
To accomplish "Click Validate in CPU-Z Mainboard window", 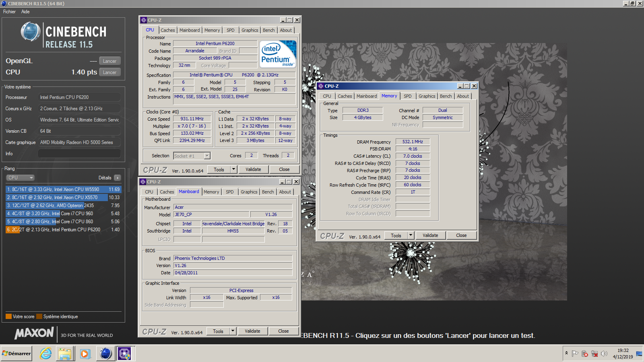I will 252,331.
